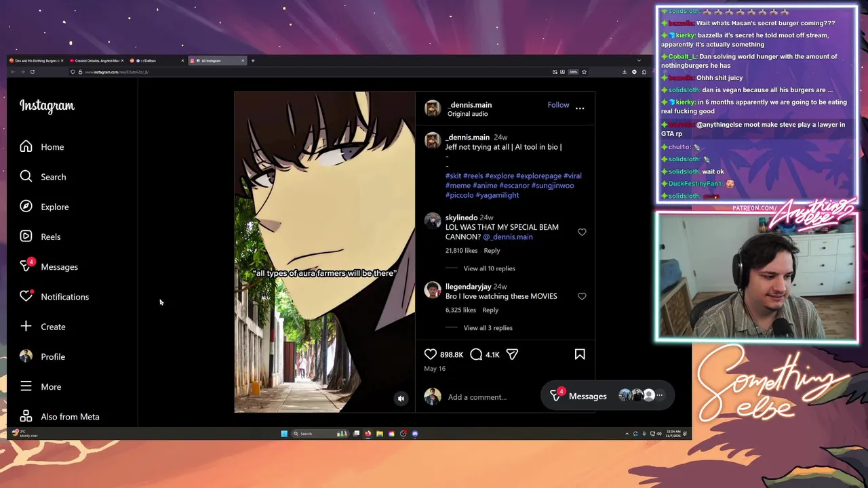This screenshot has height=488, width=868.
Task: Open a new browser tab
Action: (253, 61)
